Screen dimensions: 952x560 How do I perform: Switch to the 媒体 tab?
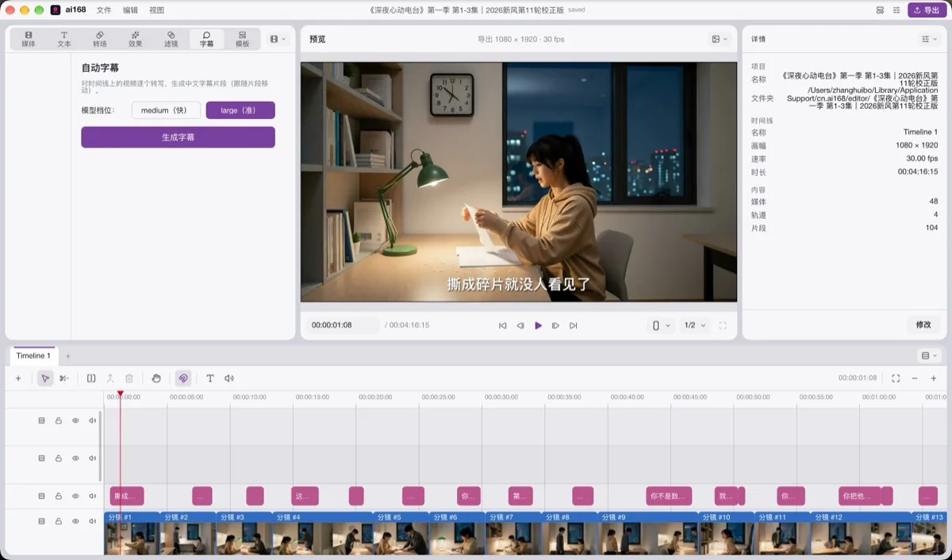click(x=29, y=39)
